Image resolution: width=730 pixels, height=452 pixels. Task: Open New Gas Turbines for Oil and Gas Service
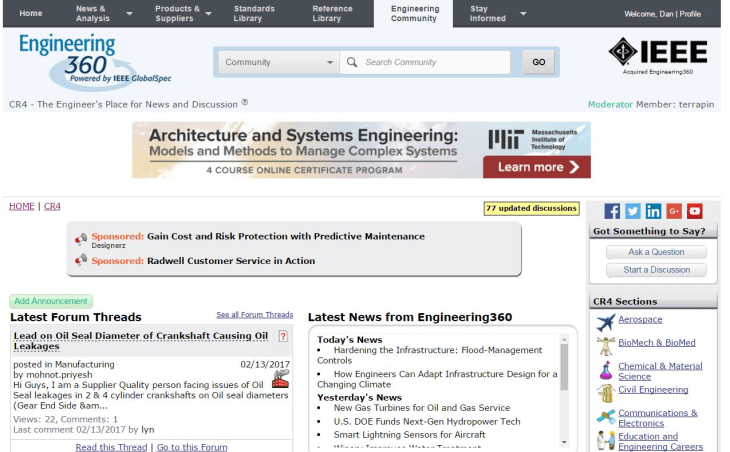point(422,408)
